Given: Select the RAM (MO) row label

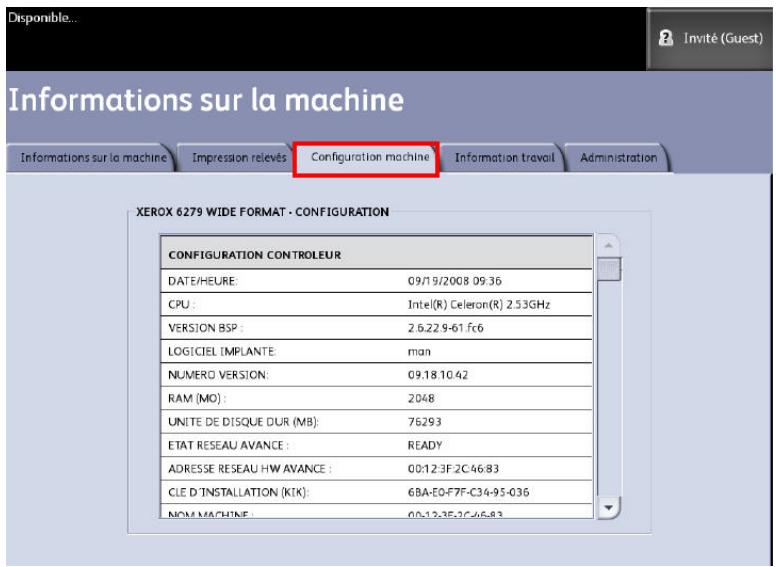Looking at the screenshot, I should 197,398.
